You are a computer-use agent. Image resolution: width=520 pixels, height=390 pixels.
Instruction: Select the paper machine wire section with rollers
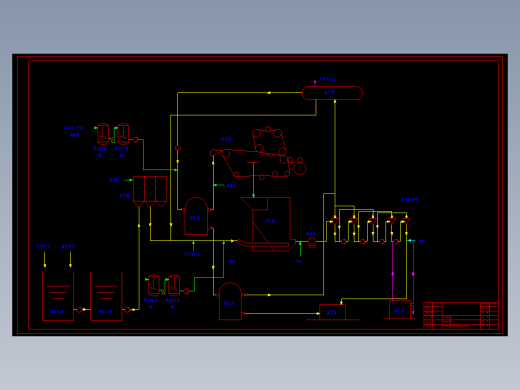[258, 153]
